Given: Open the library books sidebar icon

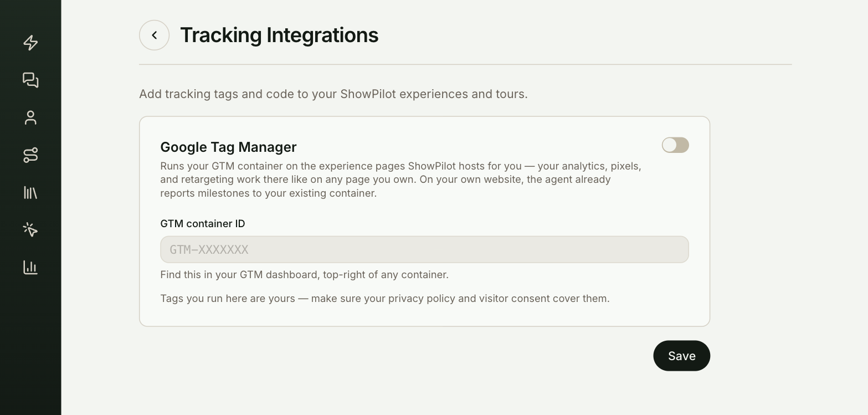Looking at the screenshot, I should (x=30, y=192).
